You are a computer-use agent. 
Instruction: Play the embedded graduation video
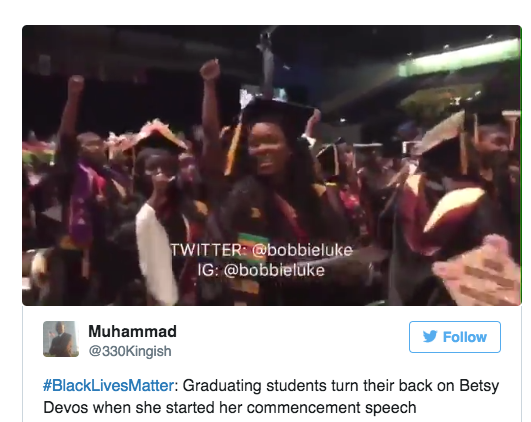point(272,165)
